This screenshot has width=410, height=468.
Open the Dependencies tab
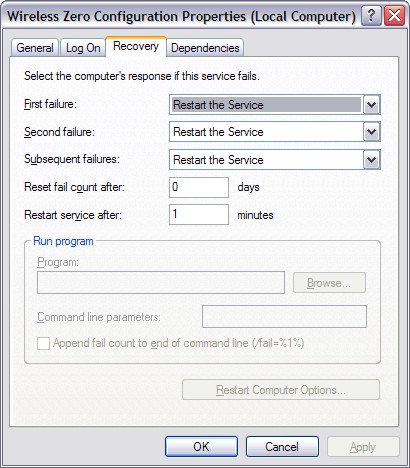coord(205,48)
